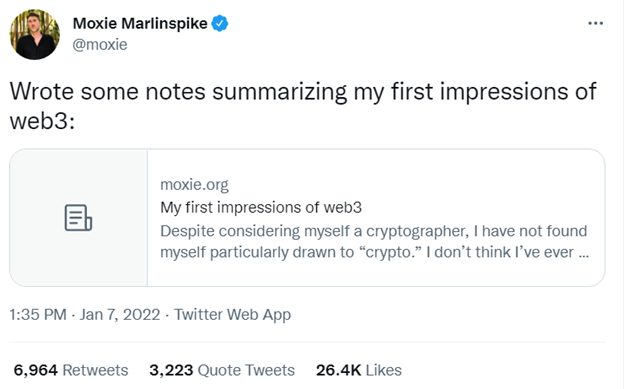View the 26.4K Likes list
This screenshot has height=389, width=624.
tap(359, 370)
